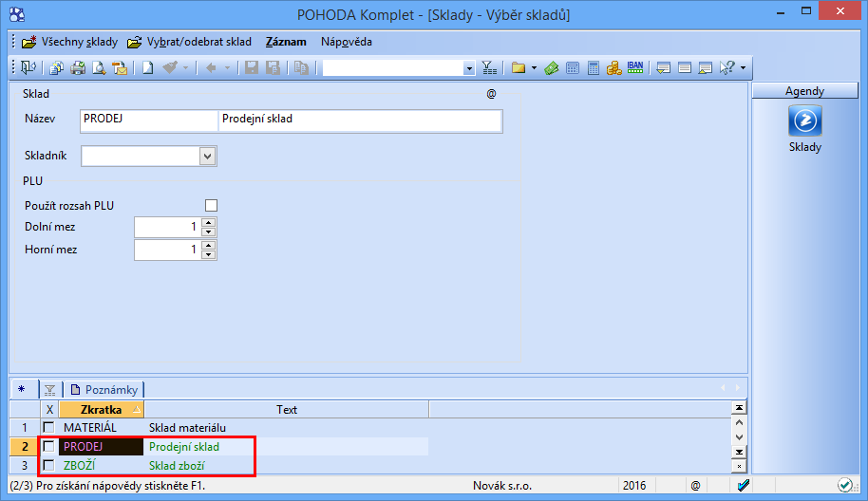The width and height of the screenshot is (868, 501).
Task: Switch to the Poznámky tab
Action: click(x=104, y=390)
